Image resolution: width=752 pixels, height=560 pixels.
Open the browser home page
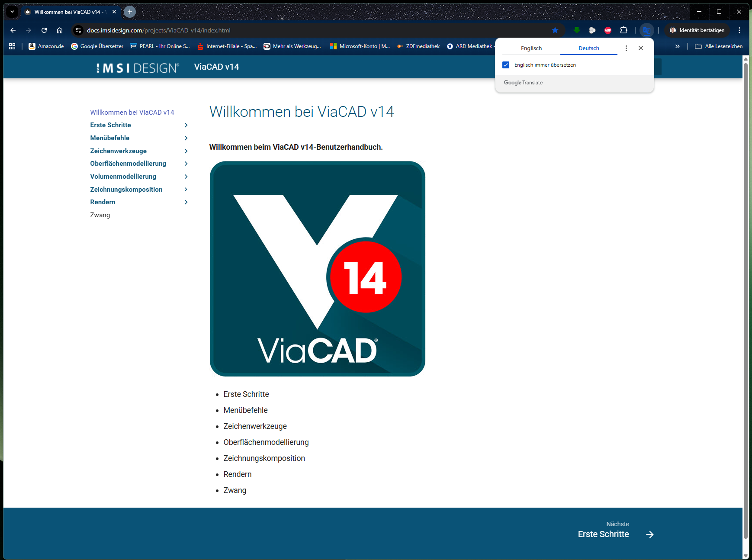[60, 30]
